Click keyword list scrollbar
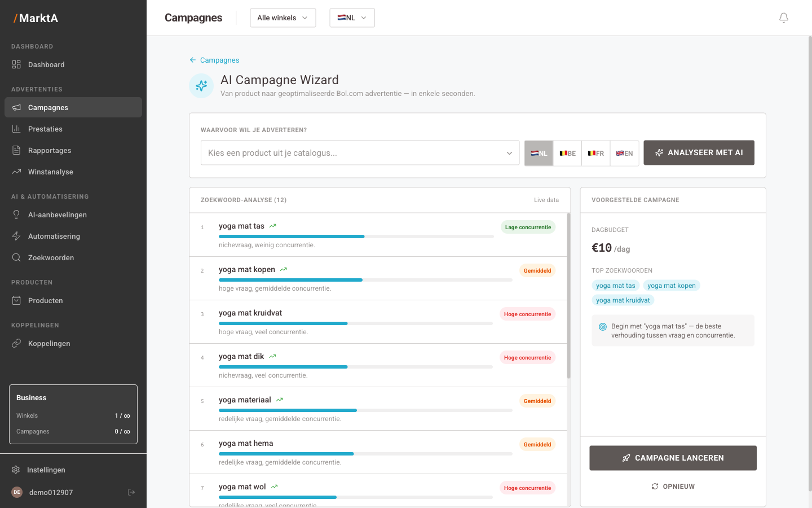Viewport: 812px width, 508px height. pos(568,296)
